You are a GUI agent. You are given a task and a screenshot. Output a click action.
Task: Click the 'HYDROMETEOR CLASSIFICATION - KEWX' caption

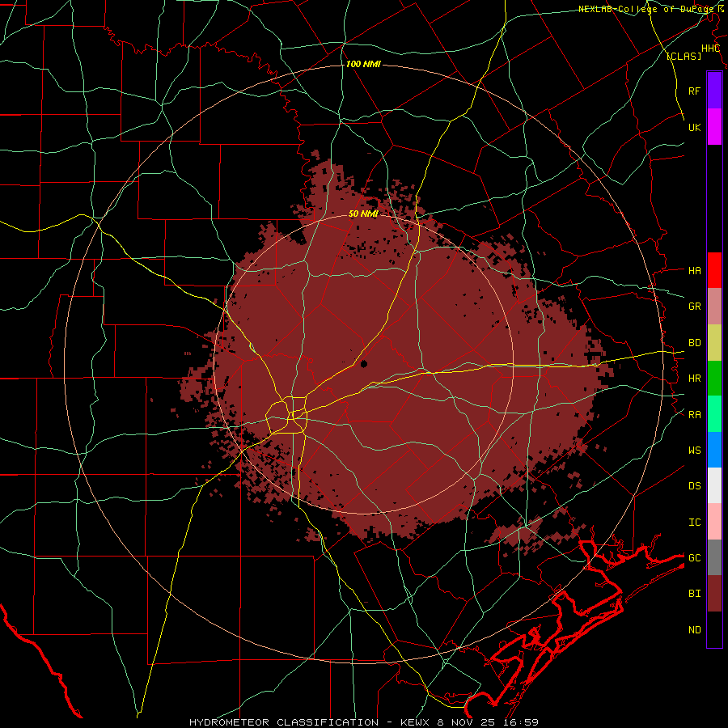tap(311, 722)
